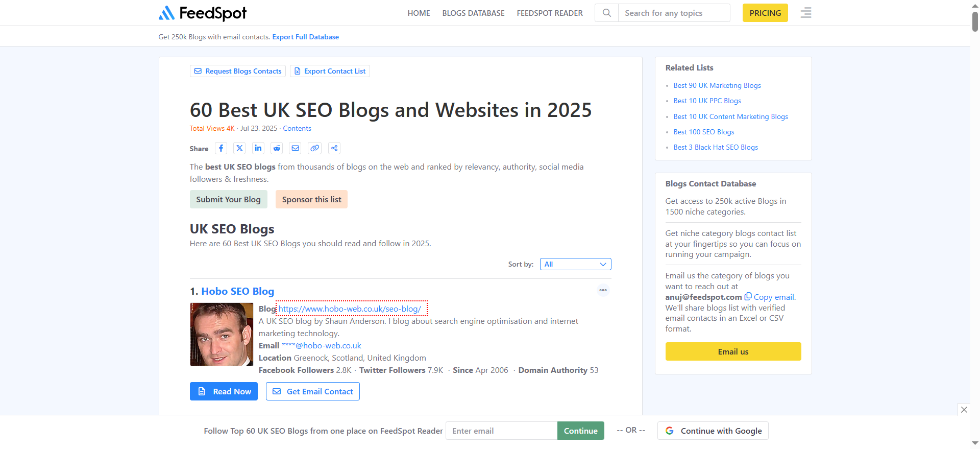Viewport: 980px width, 449px height.
Task: Focus the Enter email field
Action: point(501,431)
